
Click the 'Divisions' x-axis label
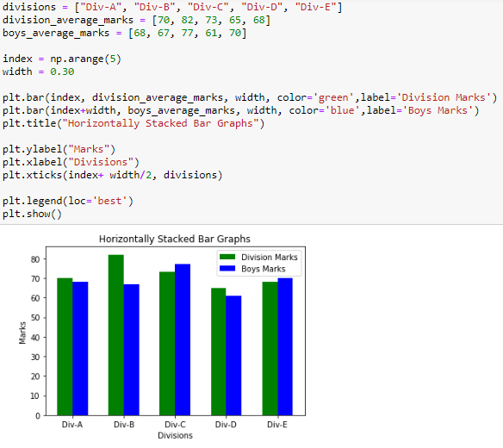175,435
